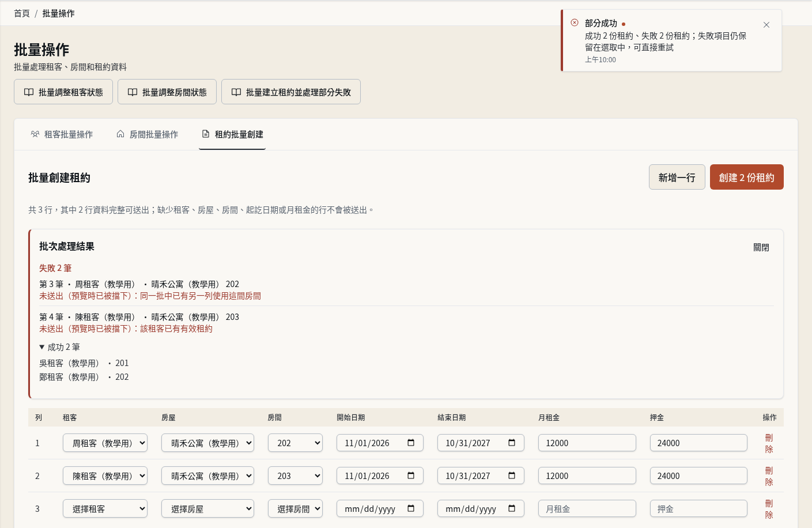Viewport: 812px width, 528px height.
Task: Open the calendar picker for row 1 結束日期
Action: (x=512, y=443)
